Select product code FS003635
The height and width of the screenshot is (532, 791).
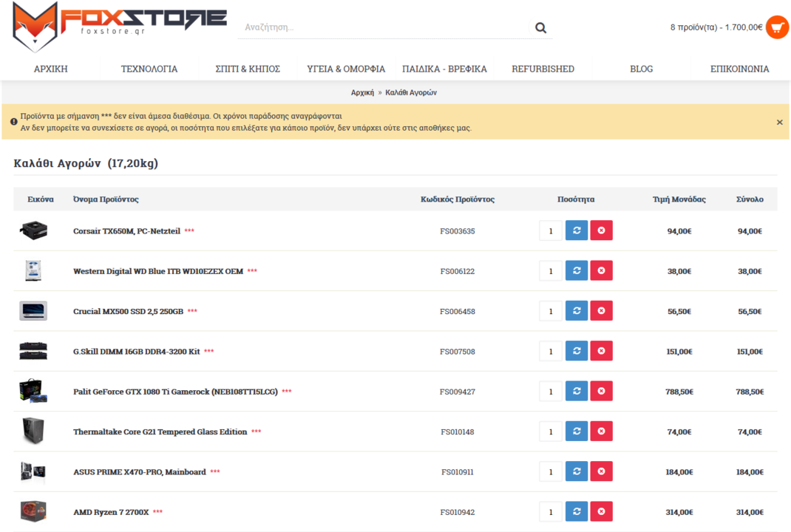tap(457, 231)
